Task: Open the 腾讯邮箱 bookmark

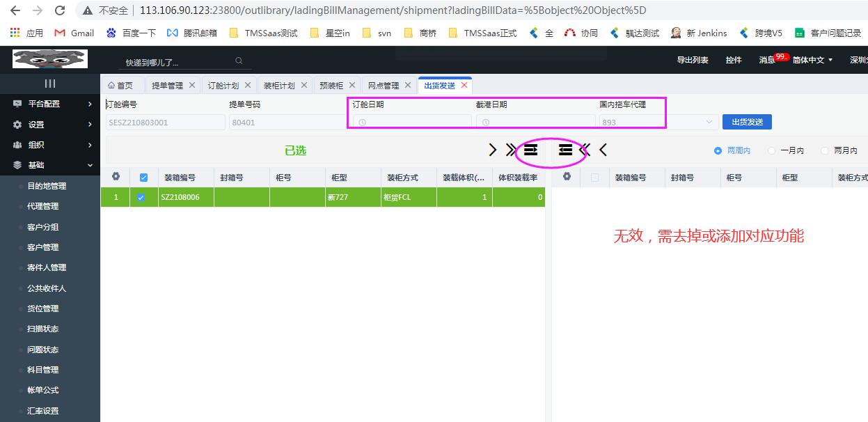Action: (191, 33)
